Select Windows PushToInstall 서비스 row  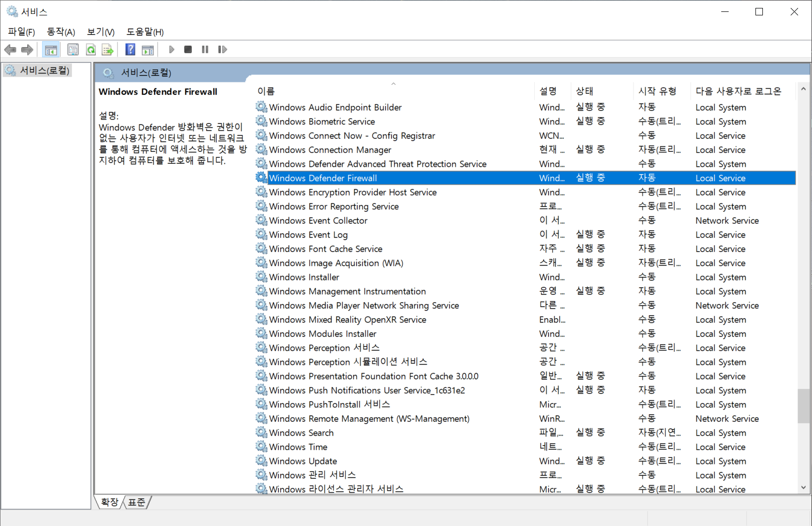pos(525,404)
